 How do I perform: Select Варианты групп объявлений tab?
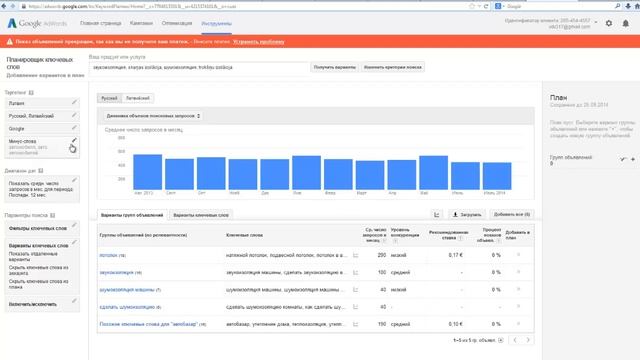[x=132, y=215]
